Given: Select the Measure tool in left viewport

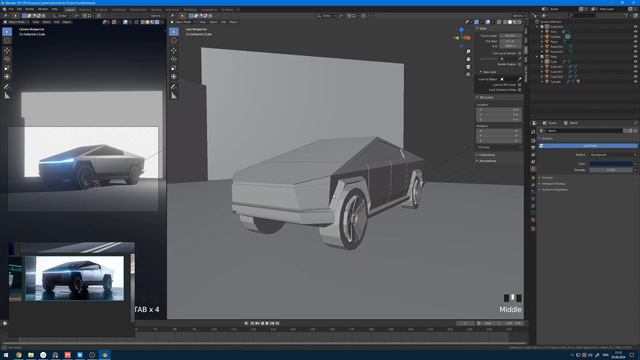Looking at the screenshot, I should [7, 96].
